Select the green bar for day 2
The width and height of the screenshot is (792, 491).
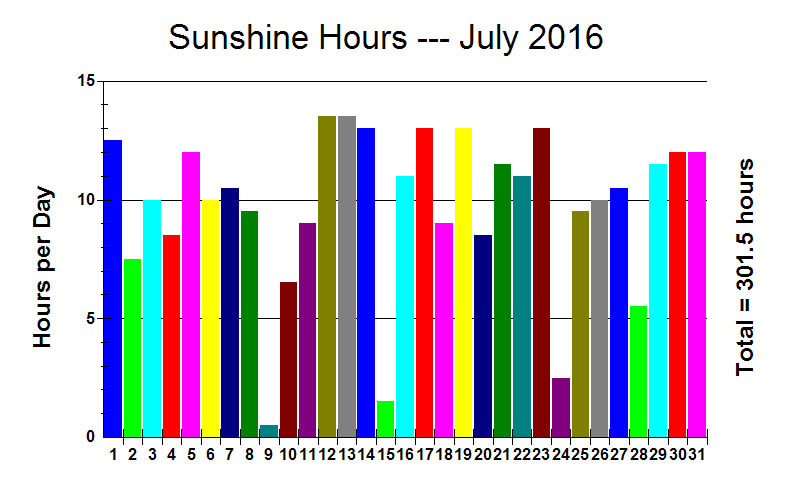(x=132, y=348)
